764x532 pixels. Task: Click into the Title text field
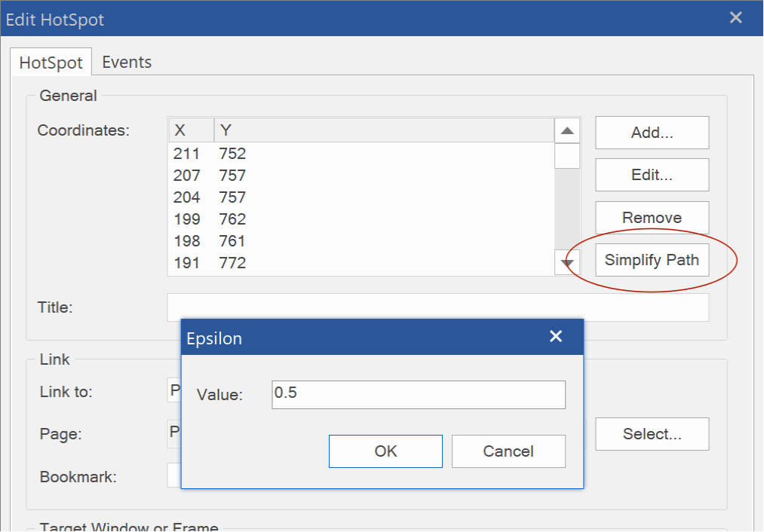(437, 307)
